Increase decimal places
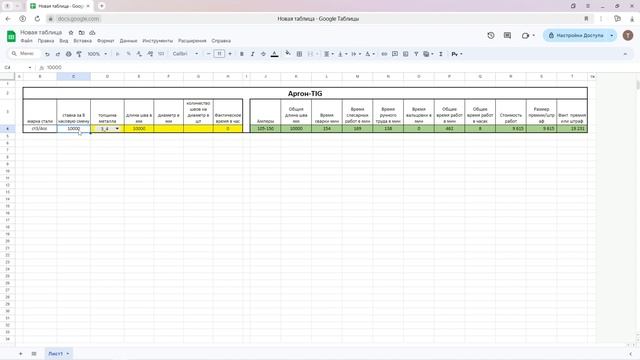640x360 pixels. click(x=150, y=54)
